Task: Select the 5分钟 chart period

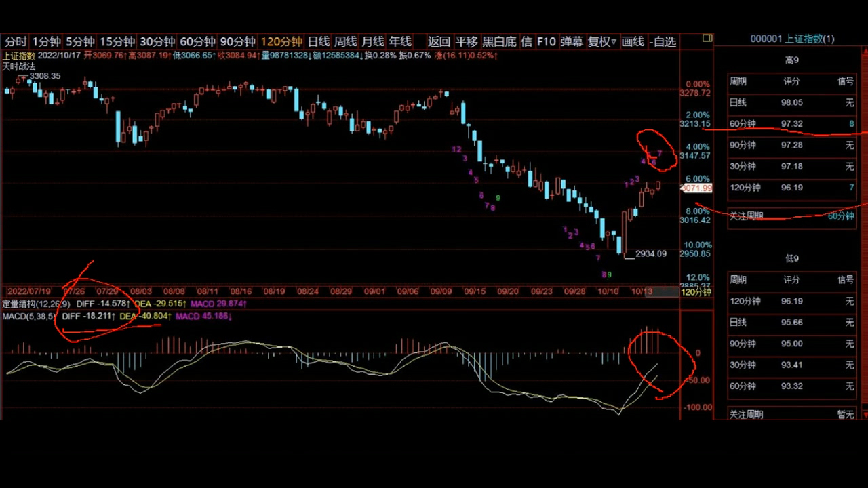Action: [x=81, y=41]
